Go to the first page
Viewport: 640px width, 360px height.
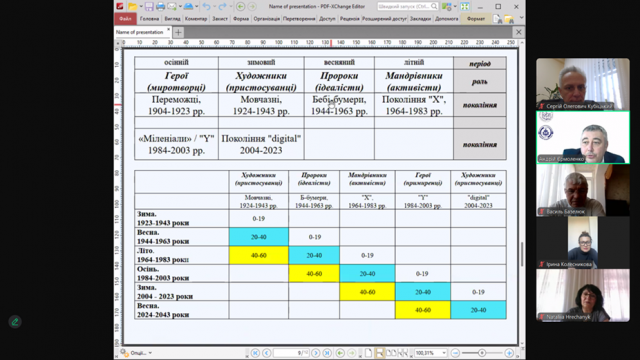(255, 353)
